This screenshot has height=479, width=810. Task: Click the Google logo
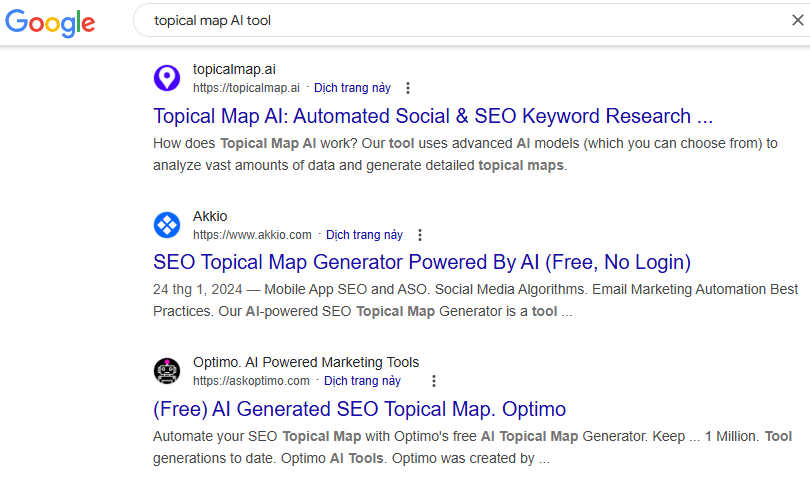pyautogui.click(x=50, y=22)
